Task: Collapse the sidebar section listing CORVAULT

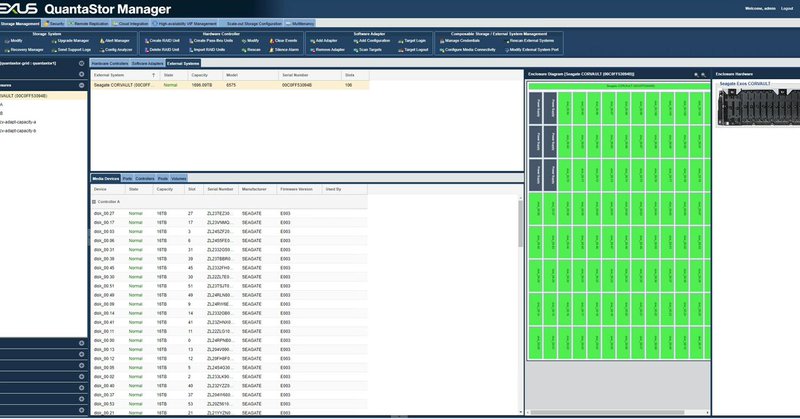Action: pos(81,85)
